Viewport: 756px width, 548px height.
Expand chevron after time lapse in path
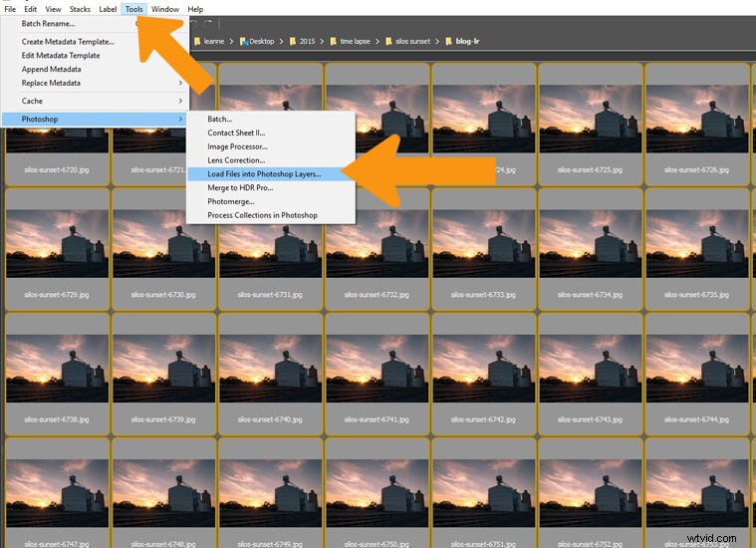pos(378,41)
